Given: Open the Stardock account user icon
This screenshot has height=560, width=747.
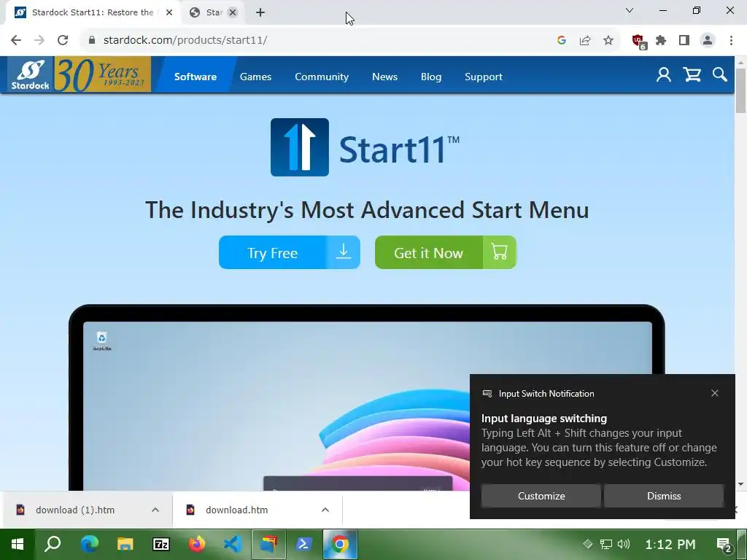Looking at the screenshot, I should [663, 75].
